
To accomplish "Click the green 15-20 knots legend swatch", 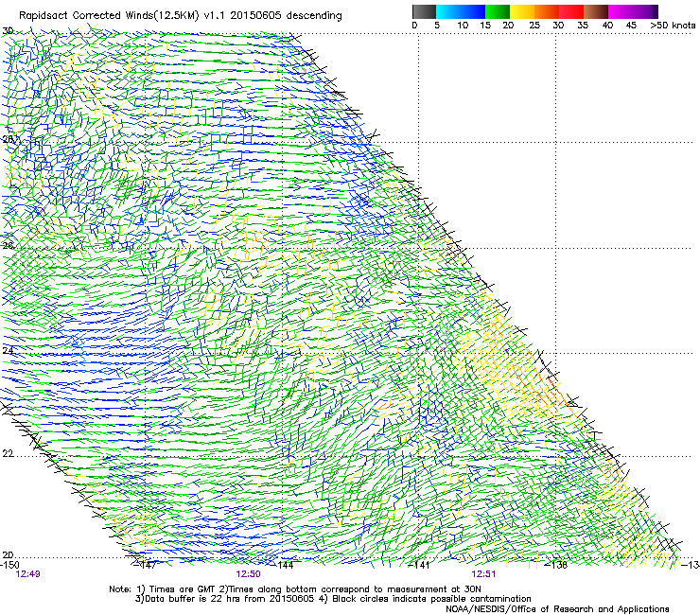I will click(x=498, y=11).
